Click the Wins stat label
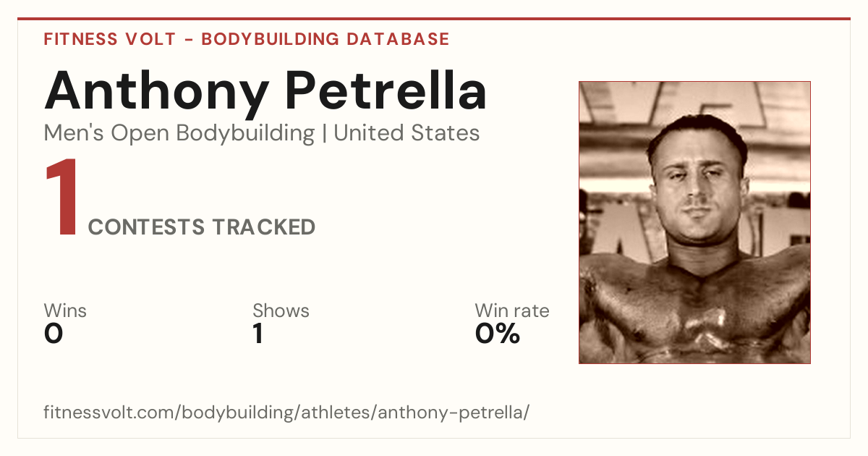Image resolution: width=868 pixels, height=456 pixels. click(x=65, y=311)
